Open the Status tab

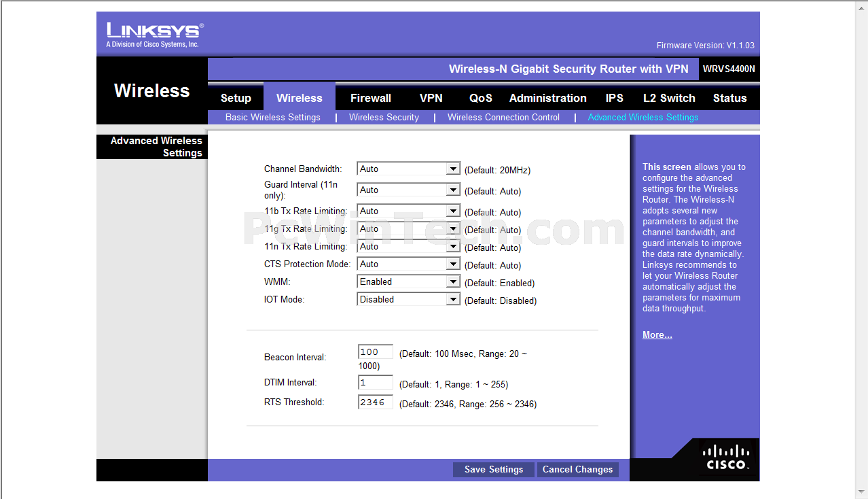click(730, 98)
